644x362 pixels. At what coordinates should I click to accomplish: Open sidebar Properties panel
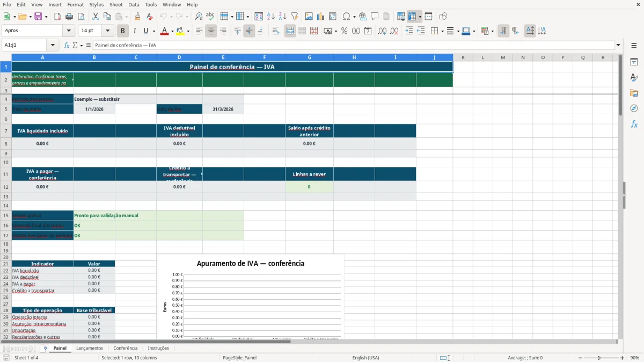(634, 62)
